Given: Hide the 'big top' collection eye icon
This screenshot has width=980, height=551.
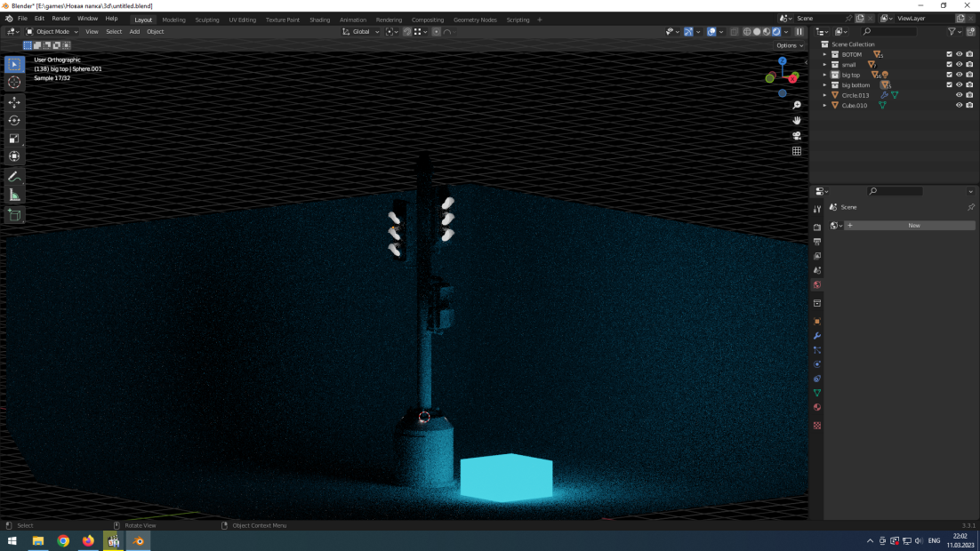Looking at the screenshot, I should [x=959, y=75].
